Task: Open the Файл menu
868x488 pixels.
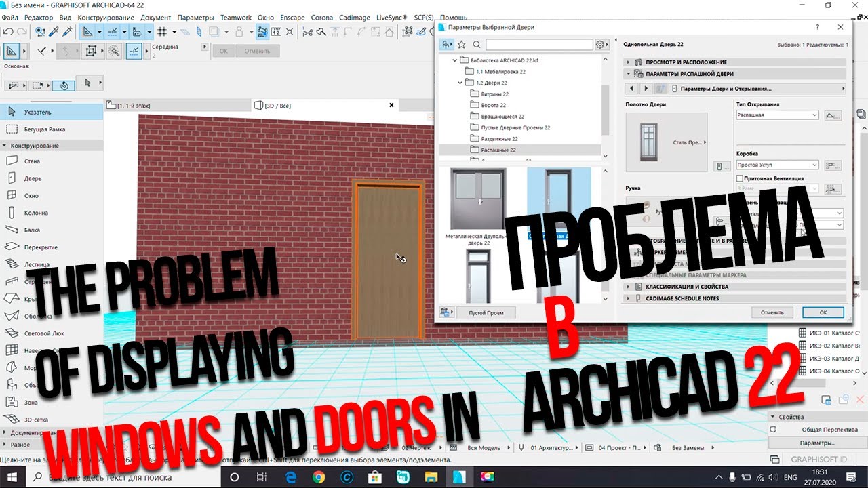Action: point(9,17)
